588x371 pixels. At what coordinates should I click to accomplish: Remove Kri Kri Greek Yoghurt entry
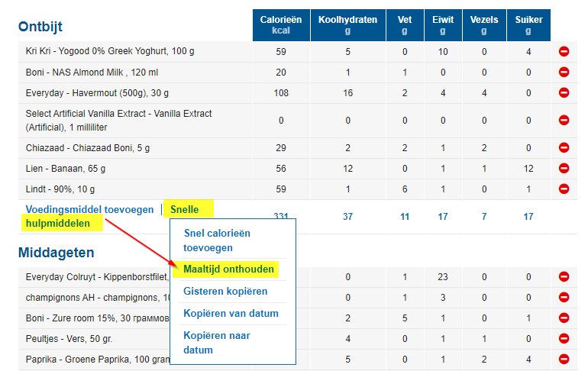click(x=564, y=52)
